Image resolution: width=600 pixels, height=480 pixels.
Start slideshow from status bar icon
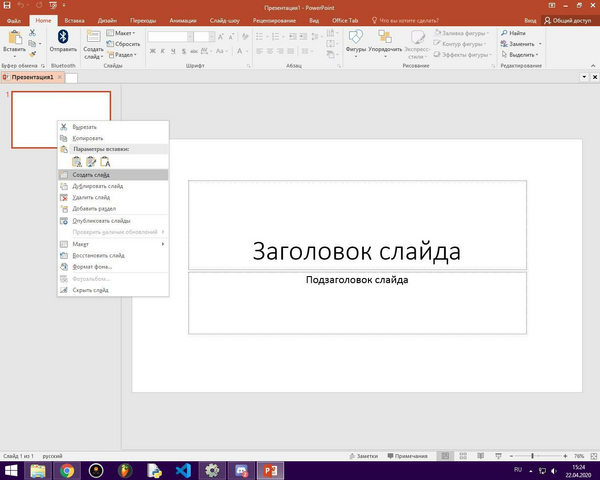(x=498, y=456)
